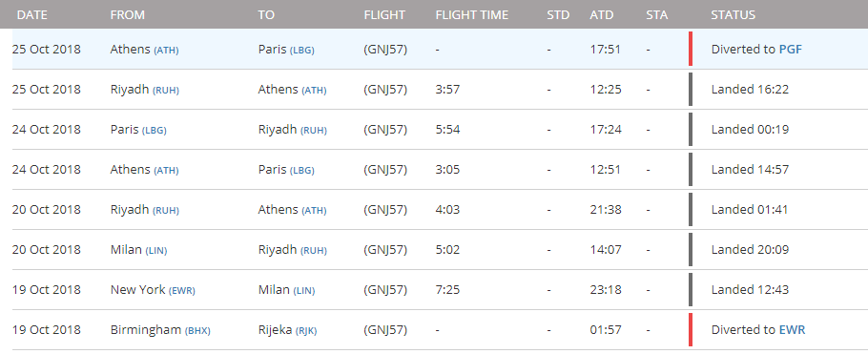Screen dimensions: 868x354
Task: Open the EWR code beside New York
Action: coord(181,291)
